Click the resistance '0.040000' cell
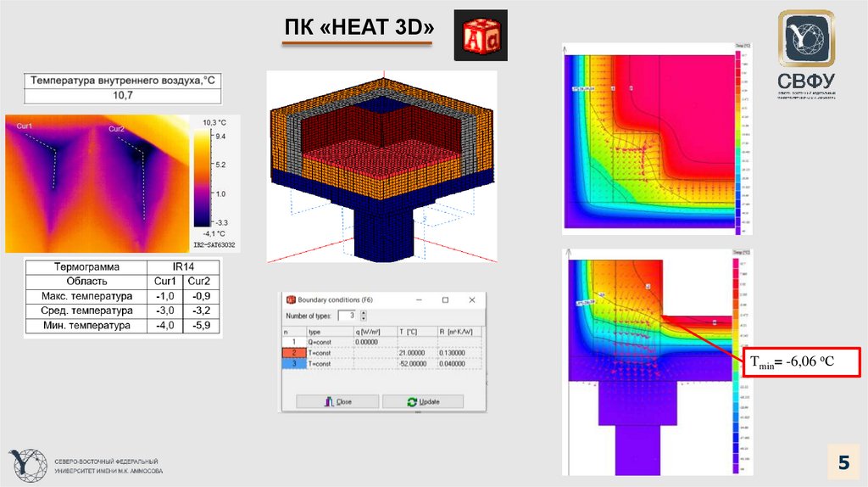 pyautogui.click(x=459, y=363)
